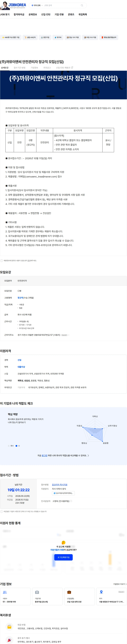Click the info icon beside 채용정보 notice
This screenshot has height=644, width=127.
coord(1,261)
